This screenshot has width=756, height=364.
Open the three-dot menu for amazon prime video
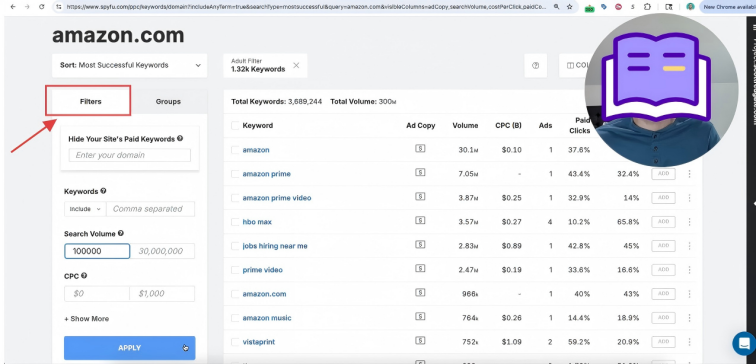(689, 198)
